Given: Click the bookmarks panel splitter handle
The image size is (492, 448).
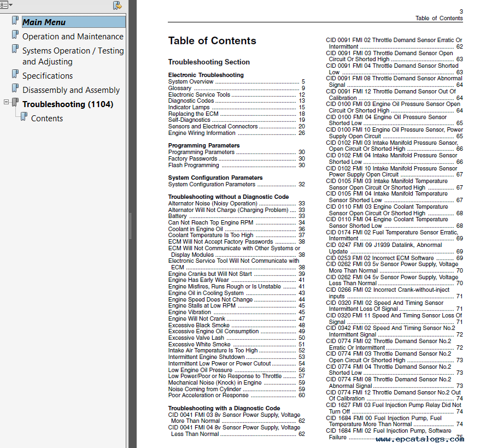Looking at the screenshot, I should (130, 226).
